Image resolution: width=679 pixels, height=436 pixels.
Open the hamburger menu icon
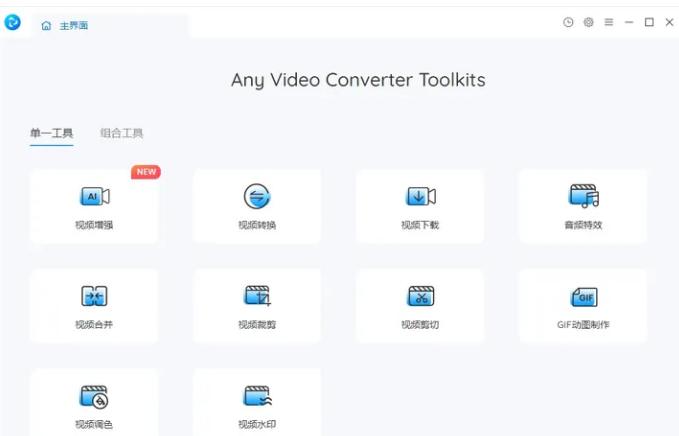608,22
